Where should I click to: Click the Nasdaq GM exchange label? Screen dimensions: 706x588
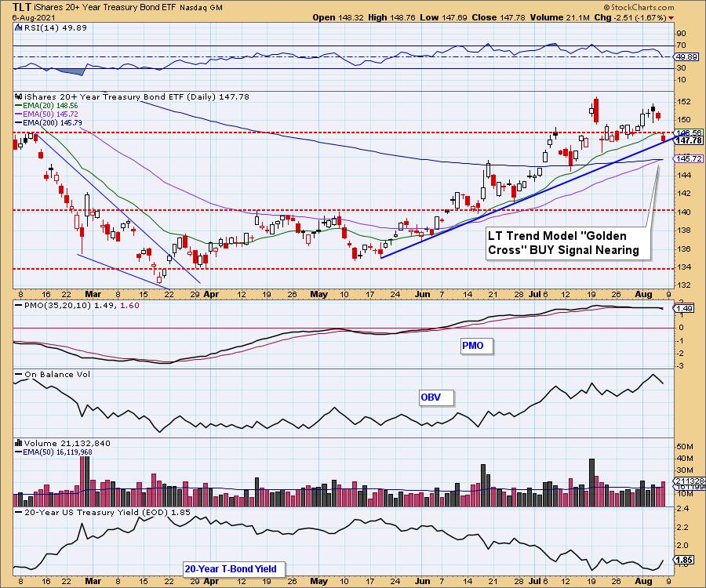point(201,8)
